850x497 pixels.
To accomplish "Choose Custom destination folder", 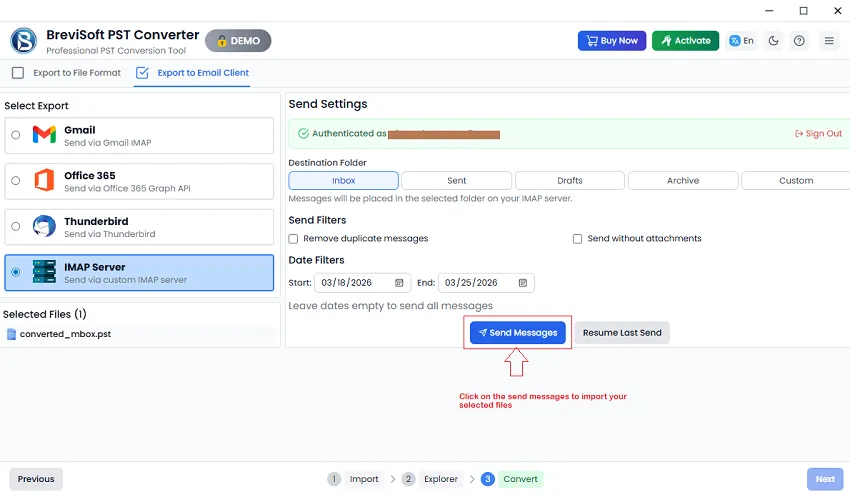I will pyautogui.click(x=796, y=180).
